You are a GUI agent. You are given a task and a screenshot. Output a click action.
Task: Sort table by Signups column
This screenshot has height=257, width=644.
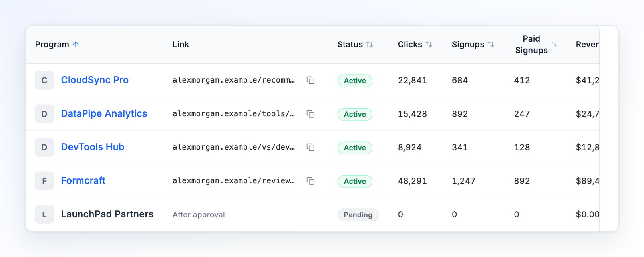point(473,44)
